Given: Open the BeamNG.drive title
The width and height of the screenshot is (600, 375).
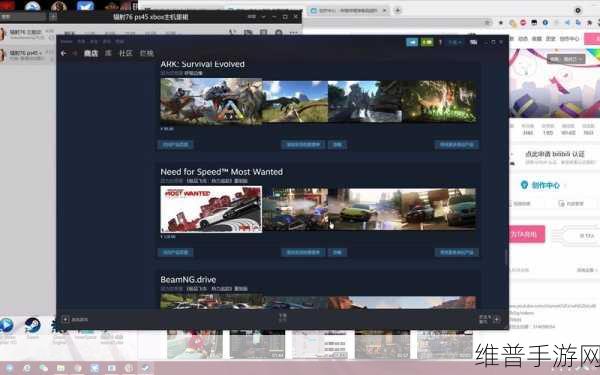Looking at the screenshot, I should [188, 280].
